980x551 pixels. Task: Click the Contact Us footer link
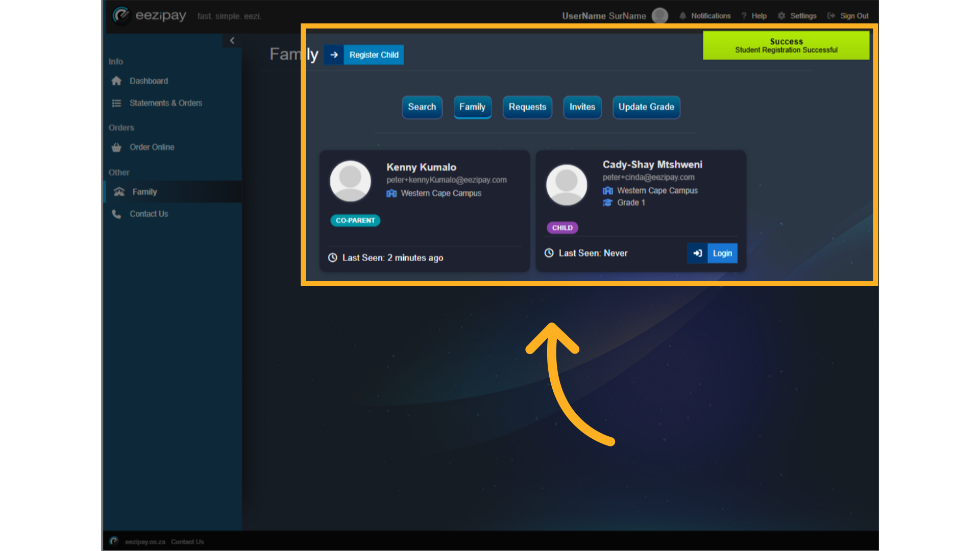pyautogui.click(x=187, y=542)
